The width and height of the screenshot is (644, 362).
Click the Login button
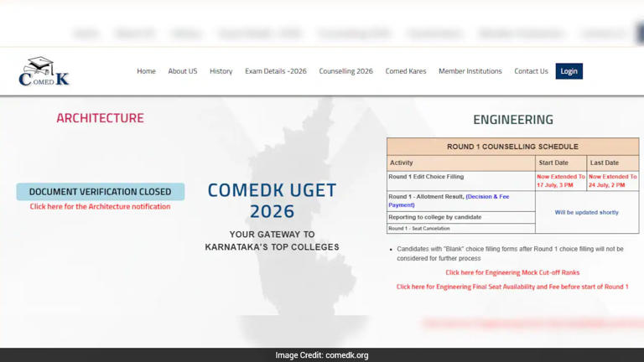[x=569, y=71]
